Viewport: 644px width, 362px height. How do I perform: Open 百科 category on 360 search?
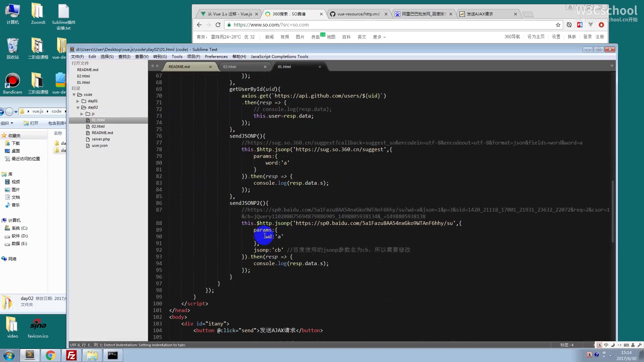[346, 37]
